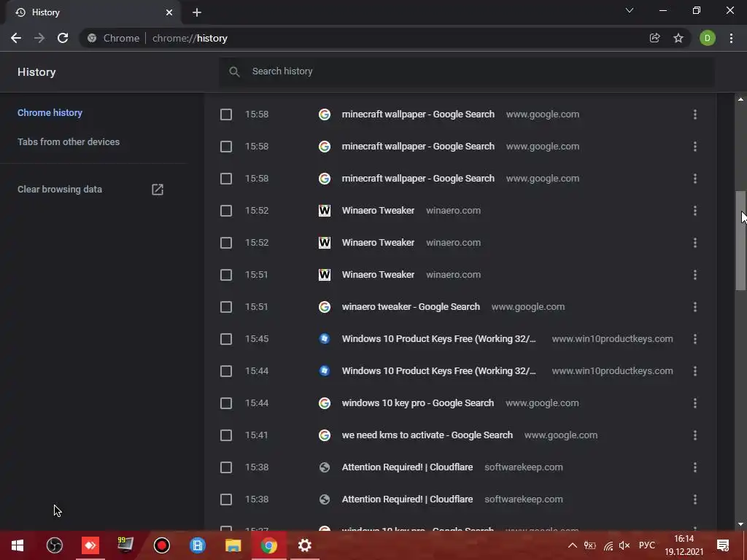This screenshot has height=560, width=747.
Task: Bookmark this tab with the star icon
Action: tap(678, 38)
